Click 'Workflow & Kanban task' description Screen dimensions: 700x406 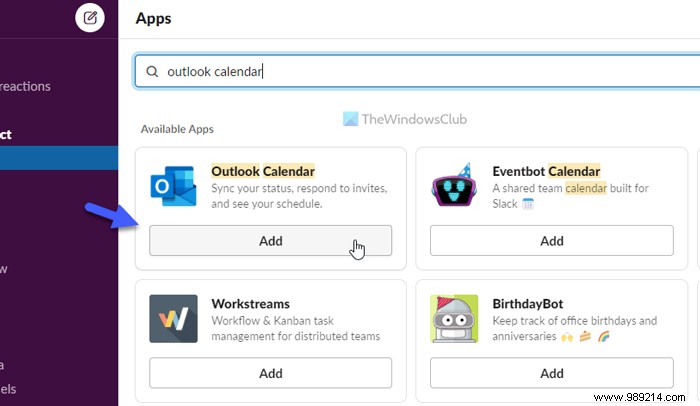tap(296, 328)
